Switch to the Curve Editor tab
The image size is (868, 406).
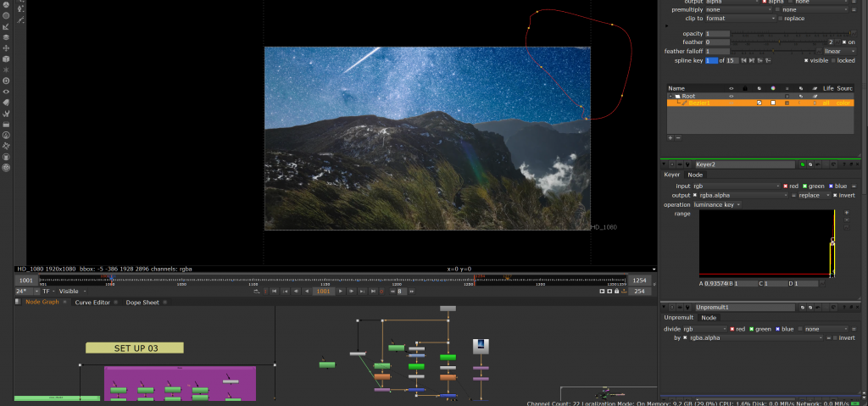[92, 303]
